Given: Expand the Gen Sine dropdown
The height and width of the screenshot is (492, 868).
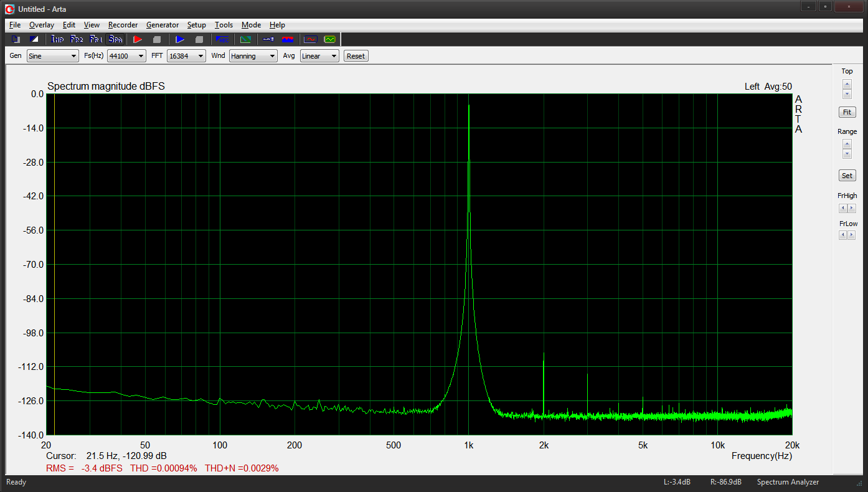Looking at the screenshot, I should pos(52,56).
